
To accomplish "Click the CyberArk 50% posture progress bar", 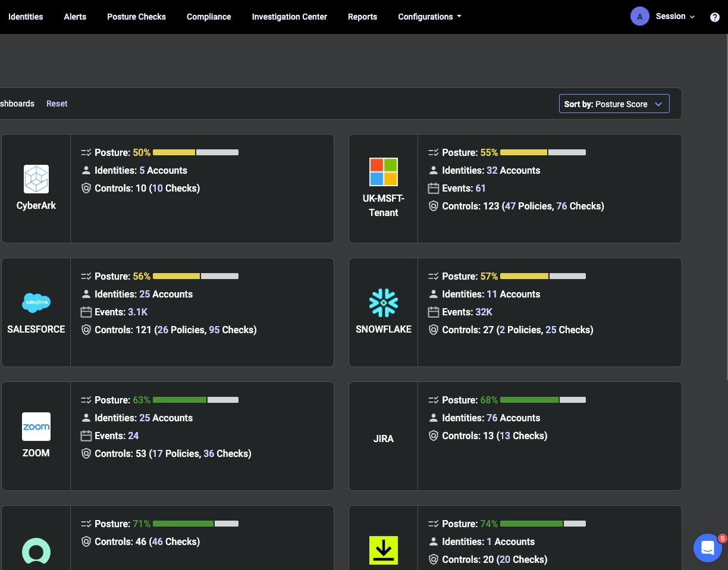I will tap(196, 152).
